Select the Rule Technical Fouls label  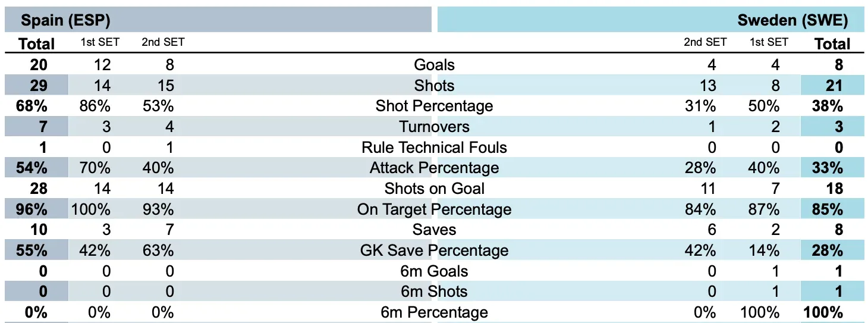coord(434,147)
